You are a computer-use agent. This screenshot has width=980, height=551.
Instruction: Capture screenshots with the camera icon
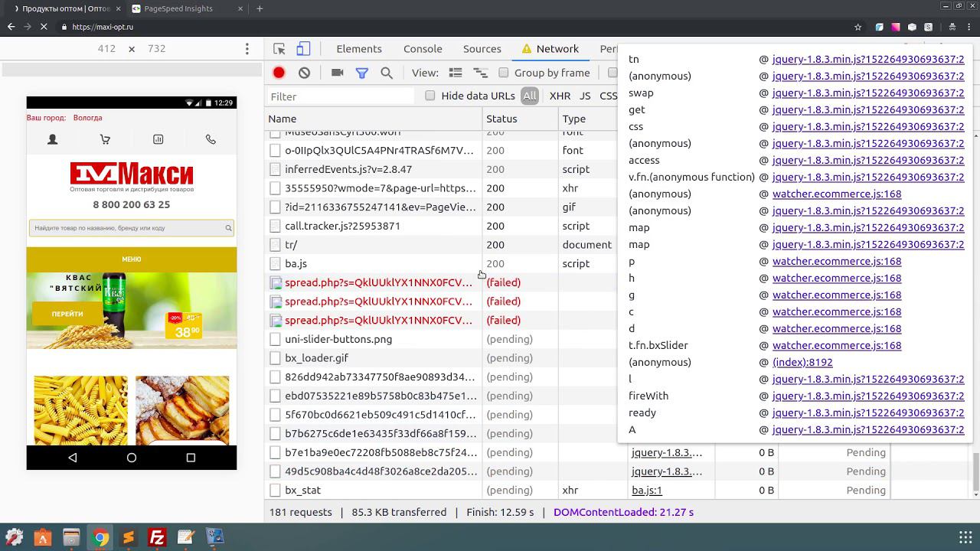337,73
